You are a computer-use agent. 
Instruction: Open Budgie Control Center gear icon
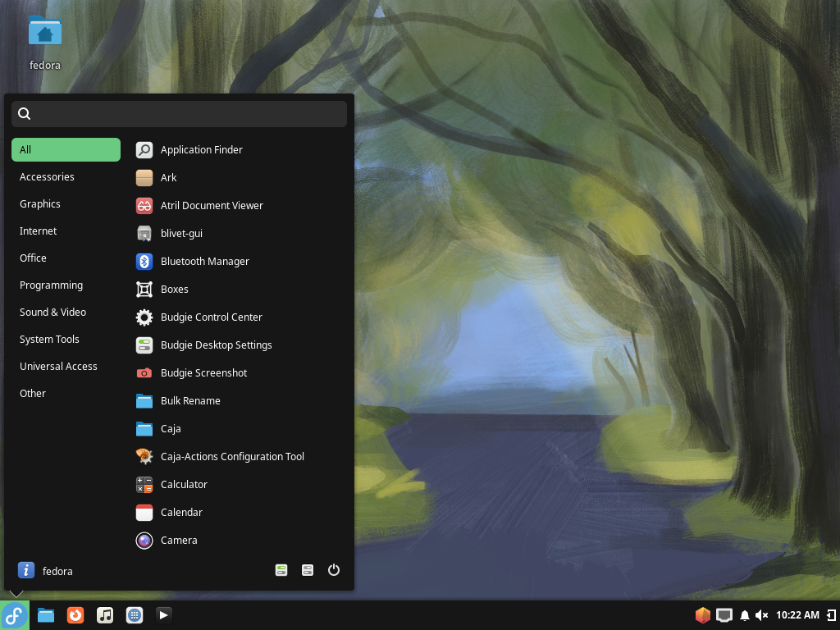coord(144,317)
